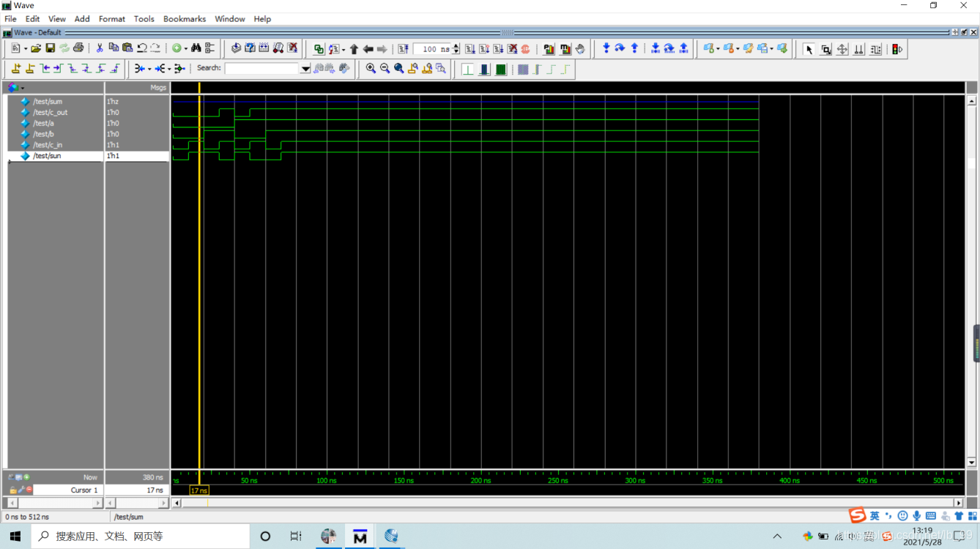The height and width of the screenshot is (549, 980).
Task: Open the new file icon dropdown arrow
Action: tap(26, 49)
